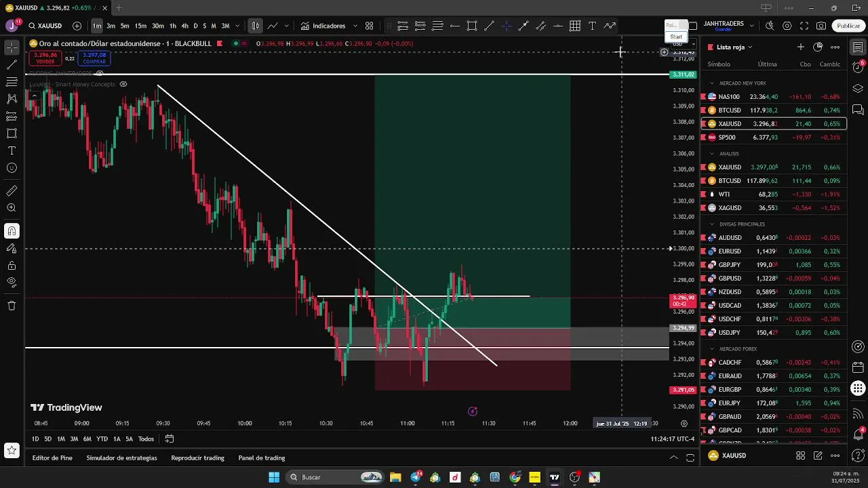The height and width of the screenshot is (488, 868).
Task: Select the YTD date range
Action: [x=102, y=439]
